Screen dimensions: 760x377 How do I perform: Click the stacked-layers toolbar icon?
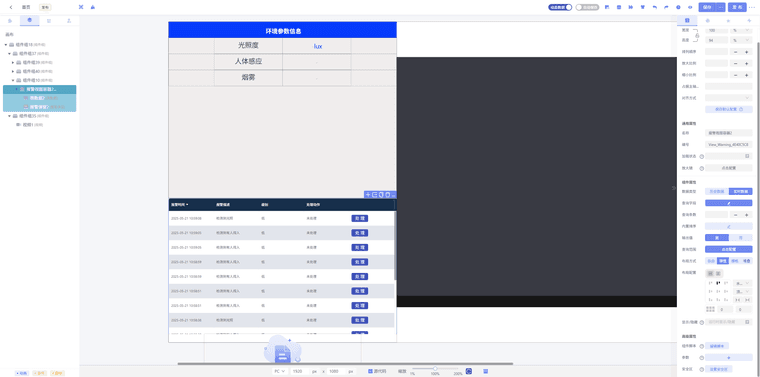[x=619, y=7]
